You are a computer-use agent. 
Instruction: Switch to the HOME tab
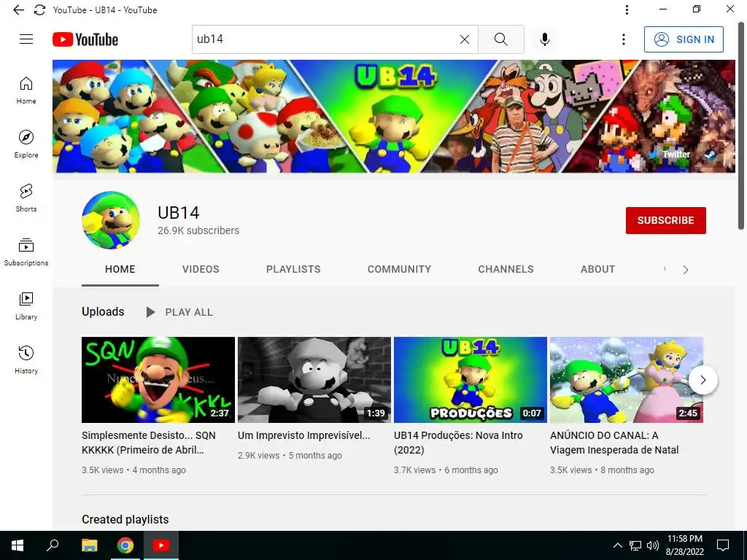pos(120,270)
